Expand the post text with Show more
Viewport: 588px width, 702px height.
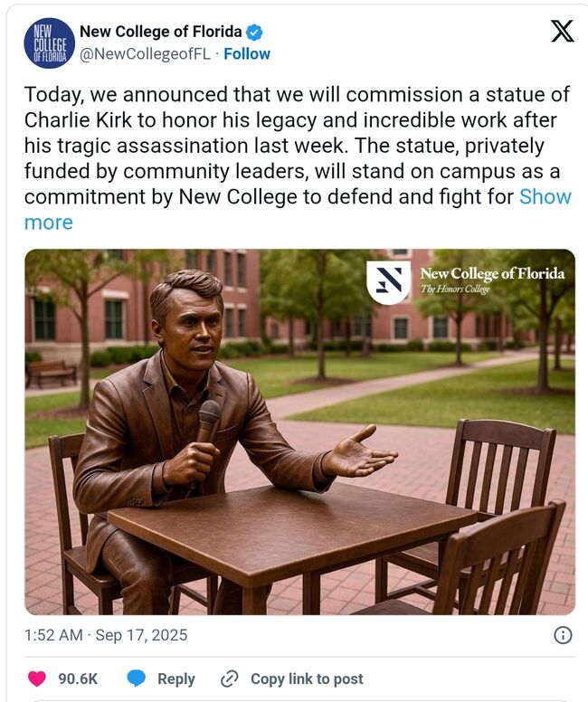point(545,196)
